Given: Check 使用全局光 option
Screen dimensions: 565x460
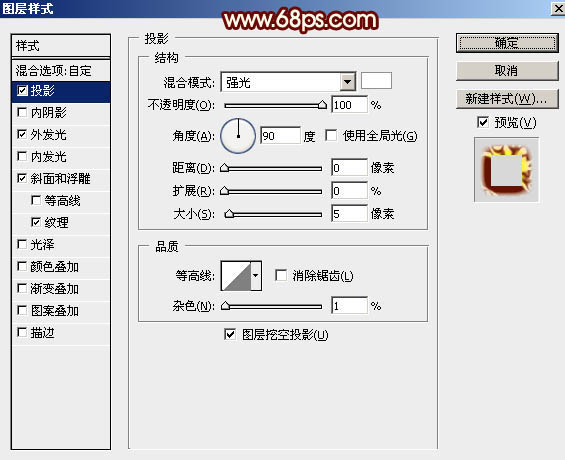Looking at the screenshot, I should click(331, 135).
